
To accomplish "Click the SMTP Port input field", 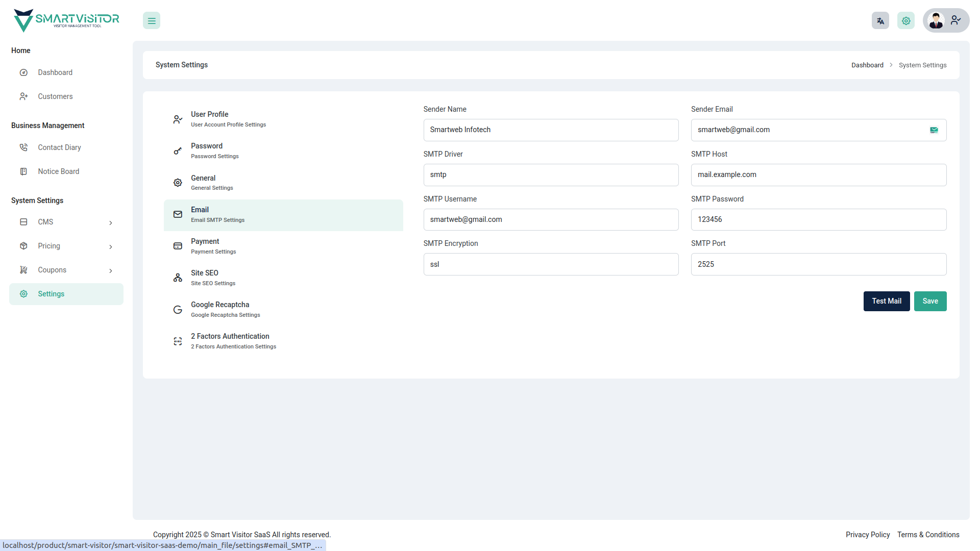I will 819,264.
